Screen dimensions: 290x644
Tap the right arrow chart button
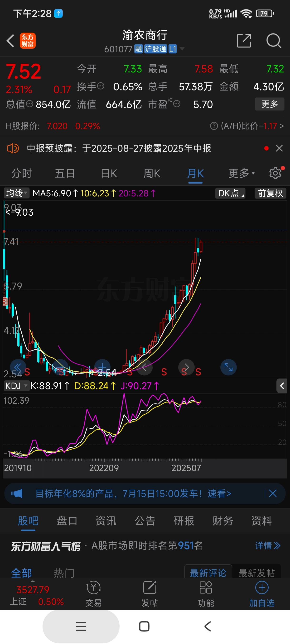point(186,367)
